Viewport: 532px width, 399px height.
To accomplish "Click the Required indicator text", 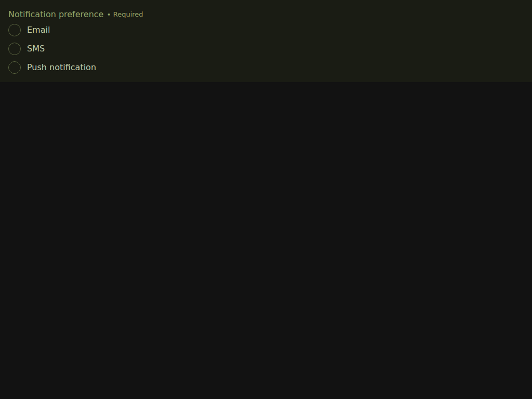I will [x=128, y=14].
